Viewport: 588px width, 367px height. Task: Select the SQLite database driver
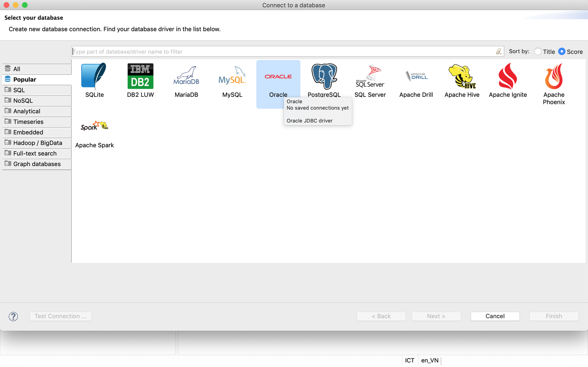click(94, 80)
